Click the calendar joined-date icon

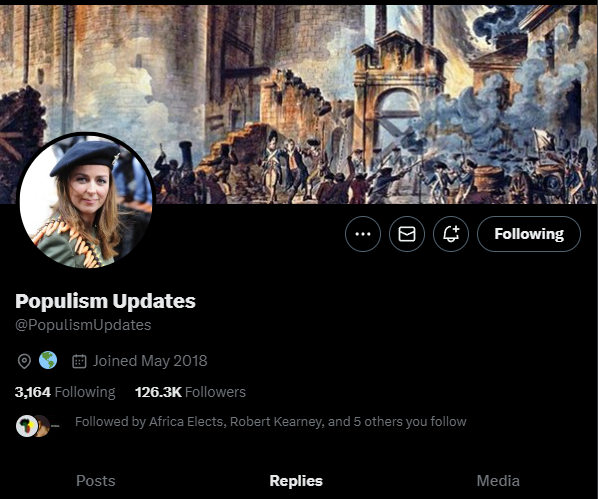coord(79,361)
